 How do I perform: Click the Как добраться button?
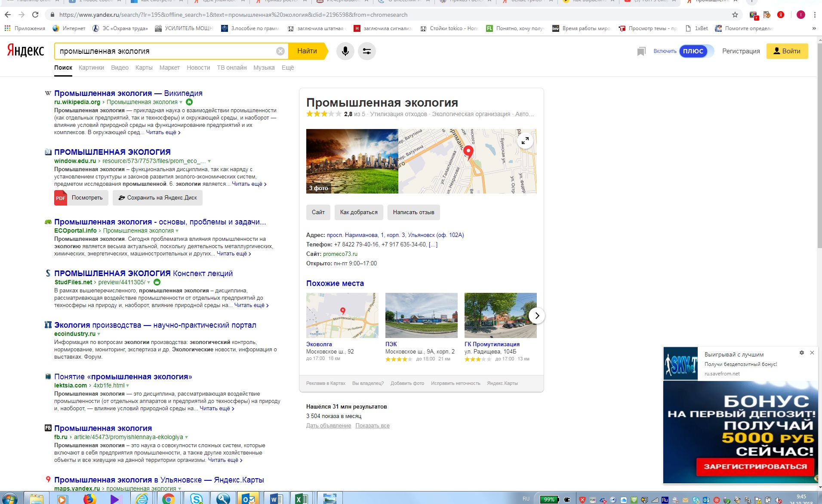[x=358, y=212]
